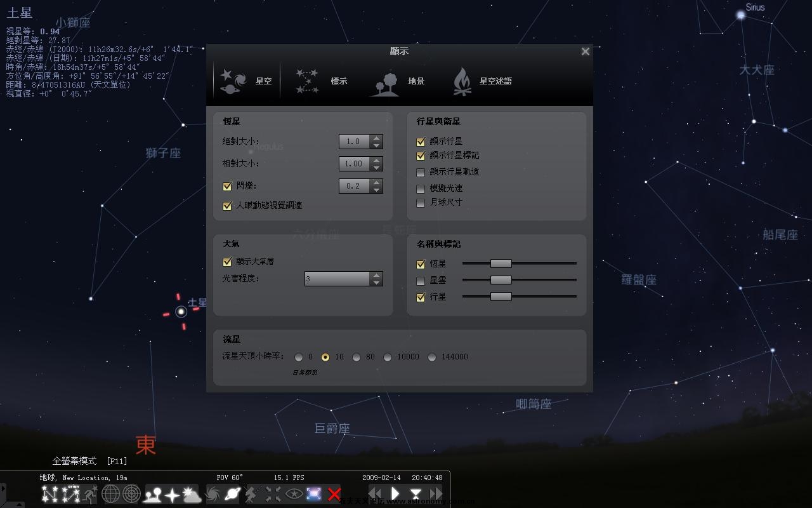The width and height of the screenshot is (812, 508).
Task: Enable 星雲 labels checkbox
Action: coord(420,281)
